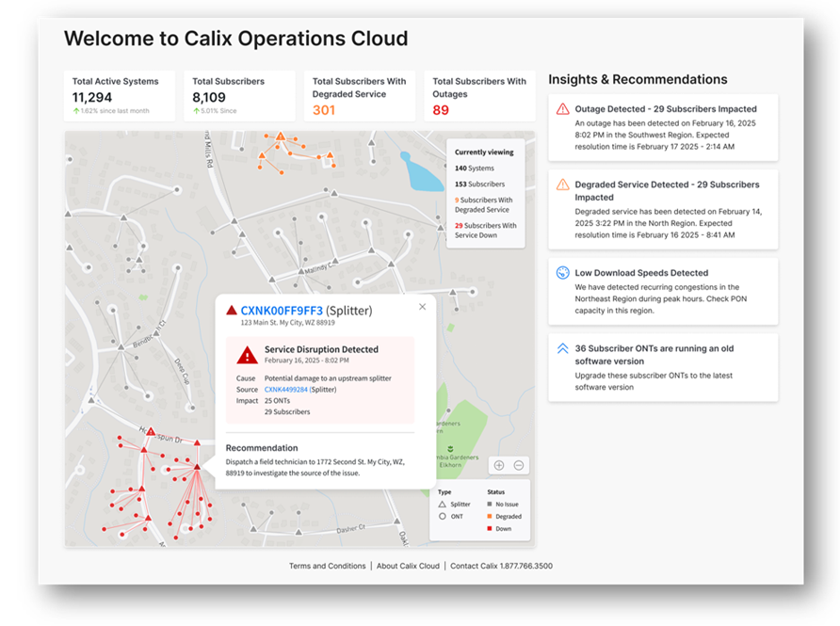This screenshot has height=626, width=840.
Task: Click the green up arrow under Total Subscribers
Action: (196, 111)
